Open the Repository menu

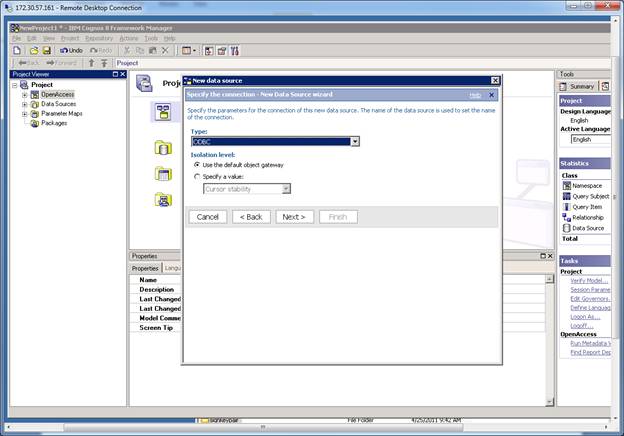[99, 38]
